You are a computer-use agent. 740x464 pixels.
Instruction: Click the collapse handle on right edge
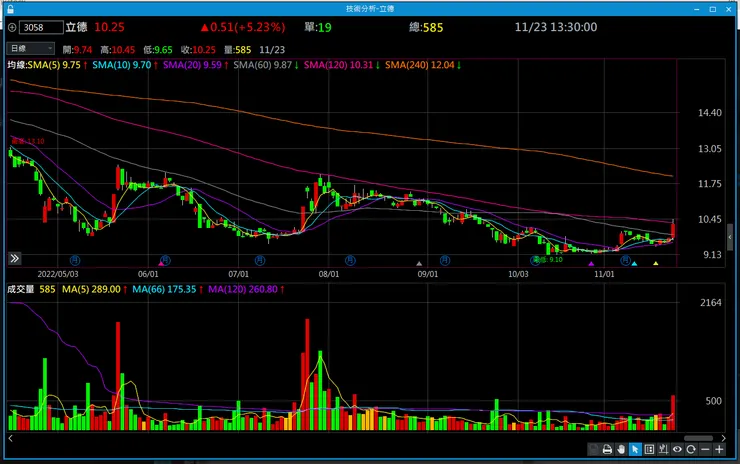tap(730, 237)
